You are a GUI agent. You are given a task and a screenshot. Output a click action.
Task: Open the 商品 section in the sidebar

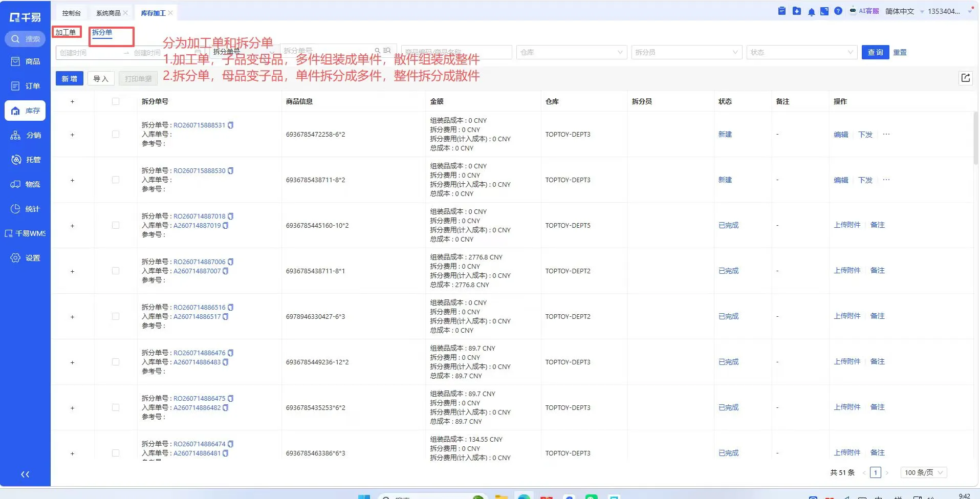coord(25,61)
